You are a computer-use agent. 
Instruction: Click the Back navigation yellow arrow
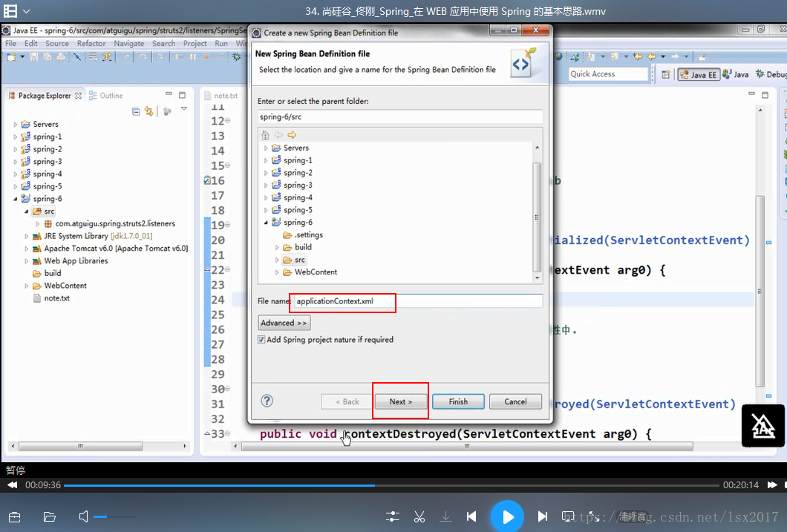(651, 56)
